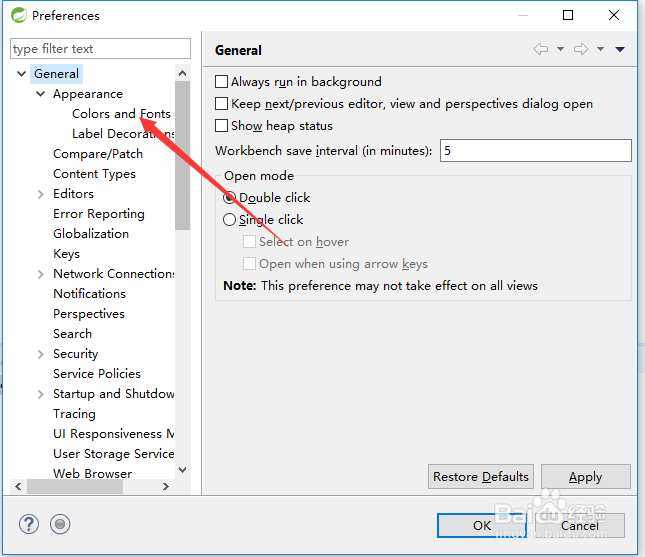Click the oomph recording round icon
The width and height of the screenshot is (645, 557).
(x=60, y=524)
